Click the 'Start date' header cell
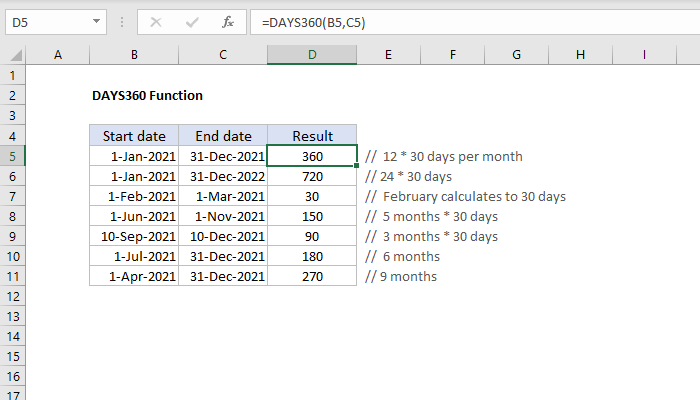Image resolution: width=700 pixels, height=400 pixels. (x=134, y=136)
